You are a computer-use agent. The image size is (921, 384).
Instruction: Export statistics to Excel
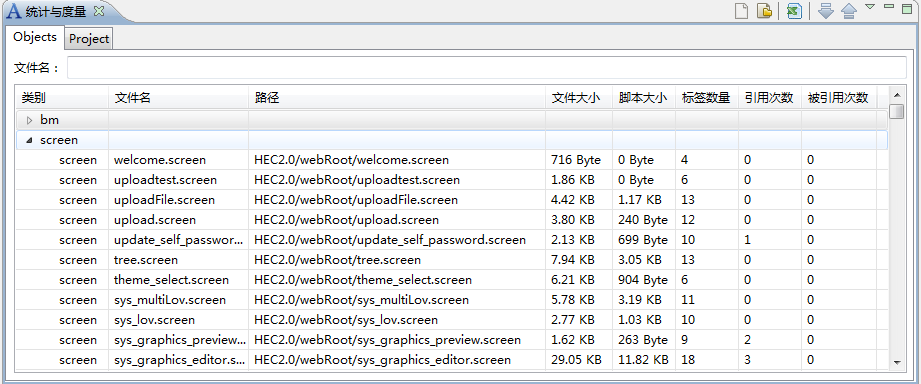tap(794, 11)
